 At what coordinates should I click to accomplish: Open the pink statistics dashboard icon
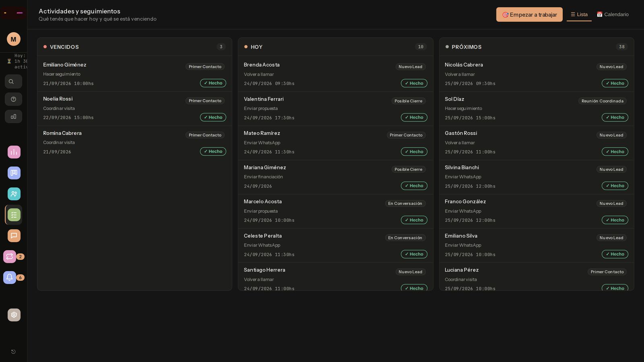pos(14,152)
